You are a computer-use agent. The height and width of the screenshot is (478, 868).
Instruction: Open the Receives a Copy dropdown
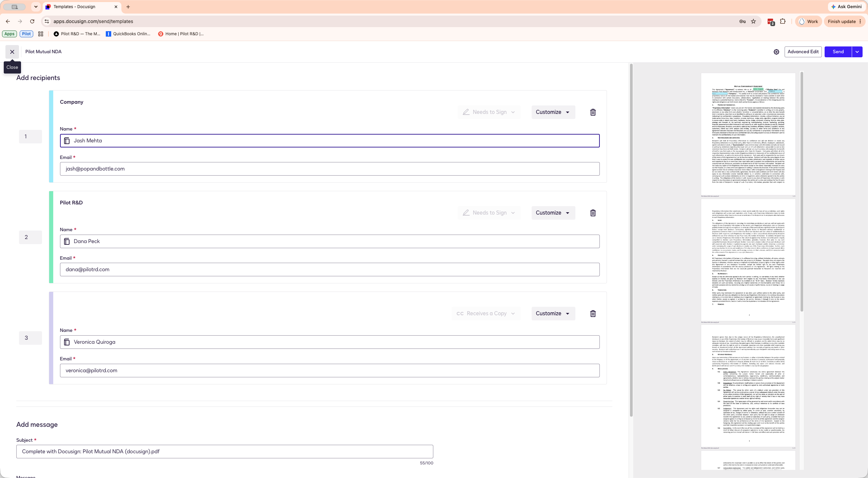(x=486, y=314)
